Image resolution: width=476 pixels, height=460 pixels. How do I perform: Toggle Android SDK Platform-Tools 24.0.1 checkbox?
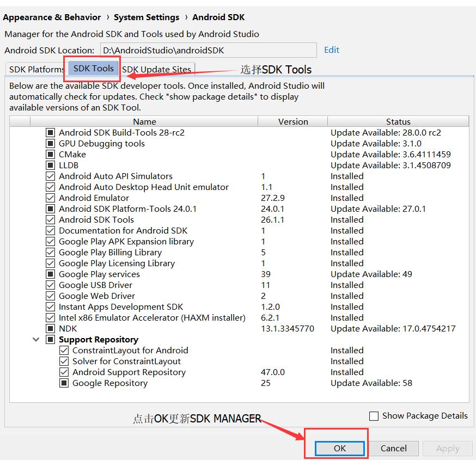pos(51,209)
